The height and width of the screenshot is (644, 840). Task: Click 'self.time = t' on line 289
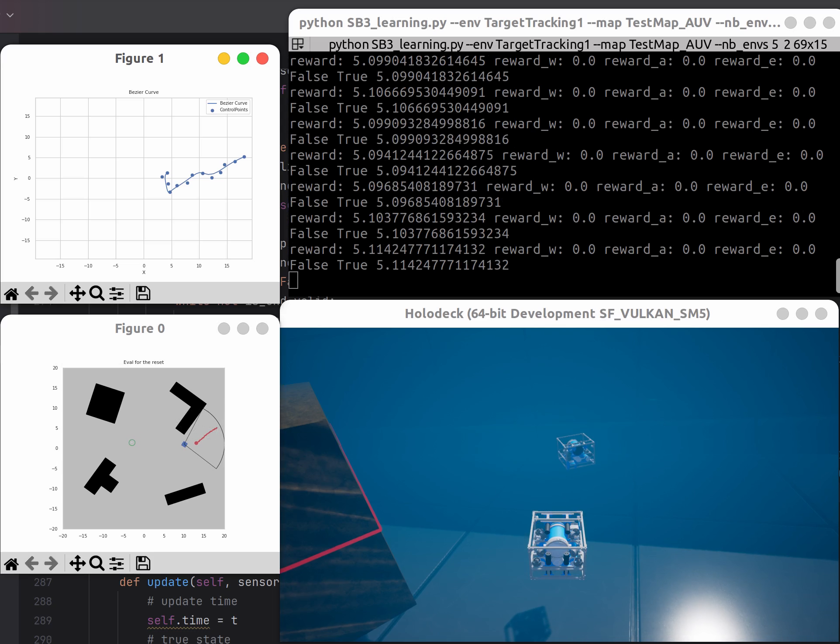(192, 620)
